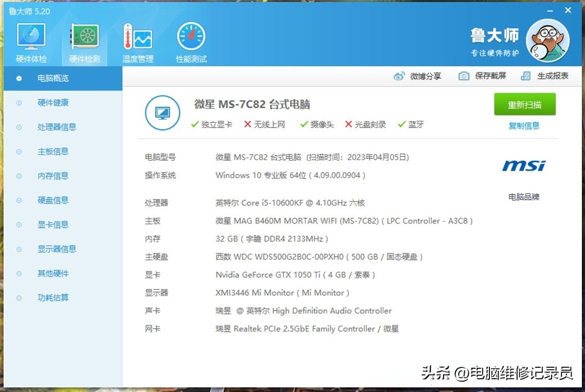Click the 保存截屏 camera icon

pos(463,76)
